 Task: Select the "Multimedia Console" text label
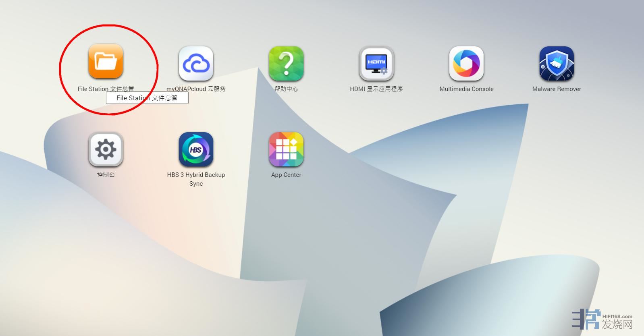(x=466, y=89)
